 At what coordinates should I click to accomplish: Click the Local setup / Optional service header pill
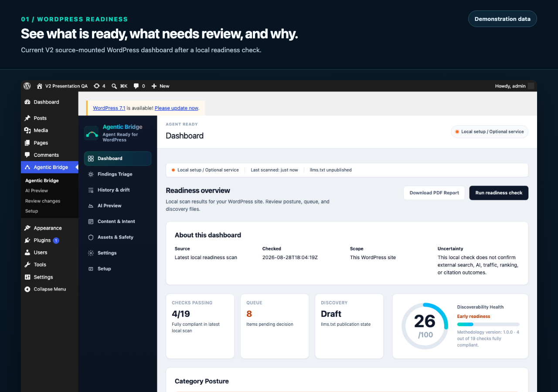point(490,132)
